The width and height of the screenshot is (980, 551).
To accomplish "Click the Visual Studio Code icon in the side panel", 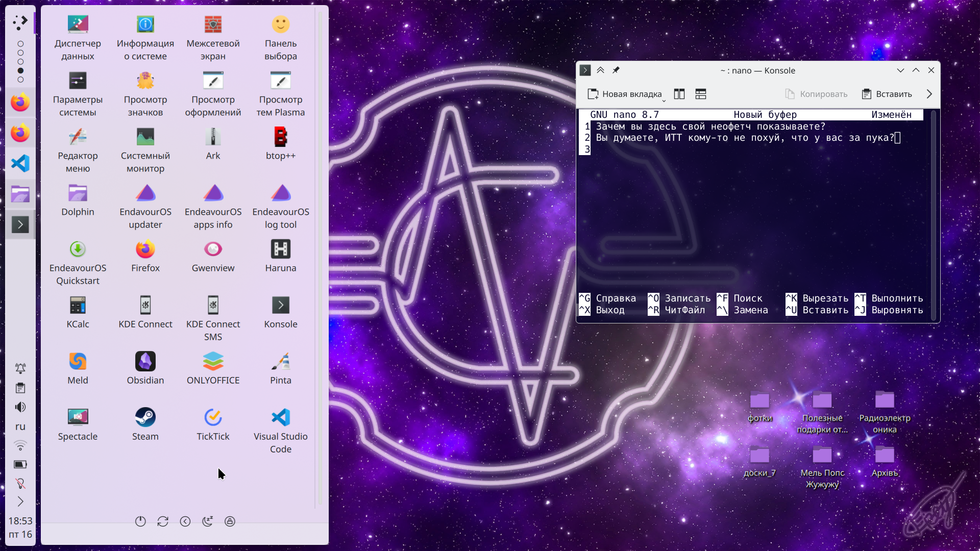I will point(20,163).
